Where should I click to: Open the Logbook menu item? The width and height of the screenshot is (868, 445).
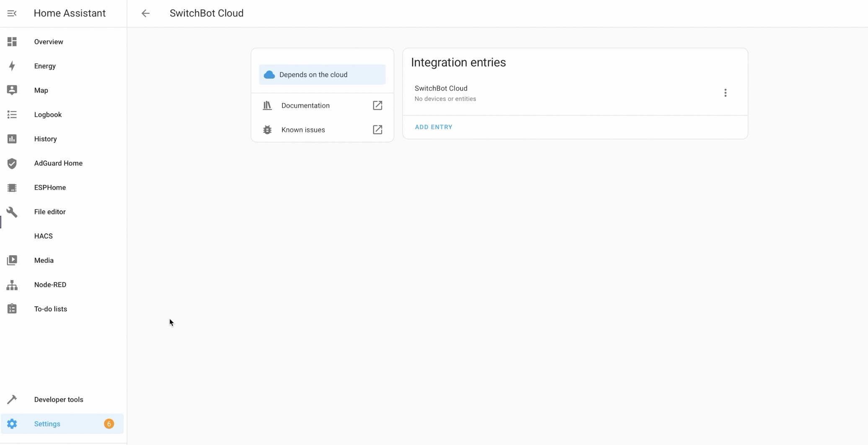click(x=62, y=115)
